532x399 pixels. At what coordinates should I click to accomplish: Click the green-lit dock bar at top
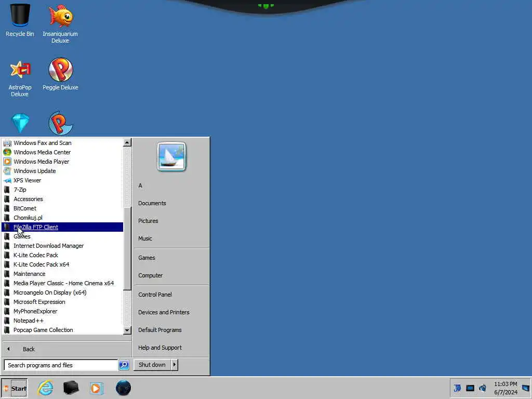pyautogui.click(x=265, y=6)
